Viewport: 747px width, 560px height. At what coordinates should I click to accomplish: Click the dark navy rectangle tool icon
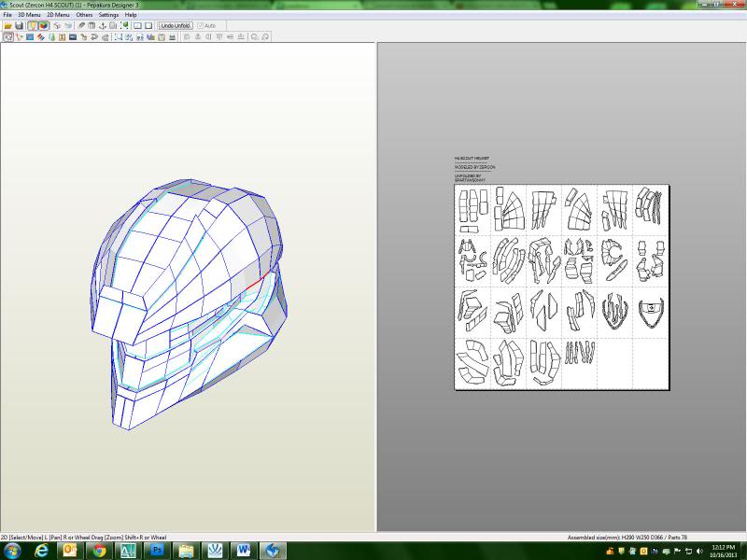coord(73,36)
